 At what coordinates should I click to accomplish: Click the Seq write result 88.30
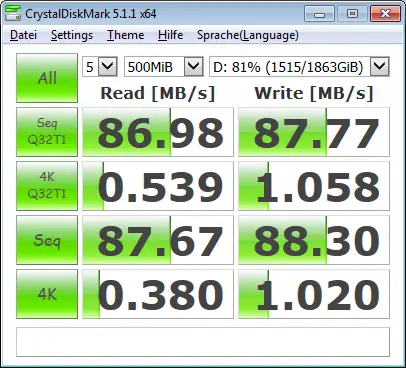point(314,240)
